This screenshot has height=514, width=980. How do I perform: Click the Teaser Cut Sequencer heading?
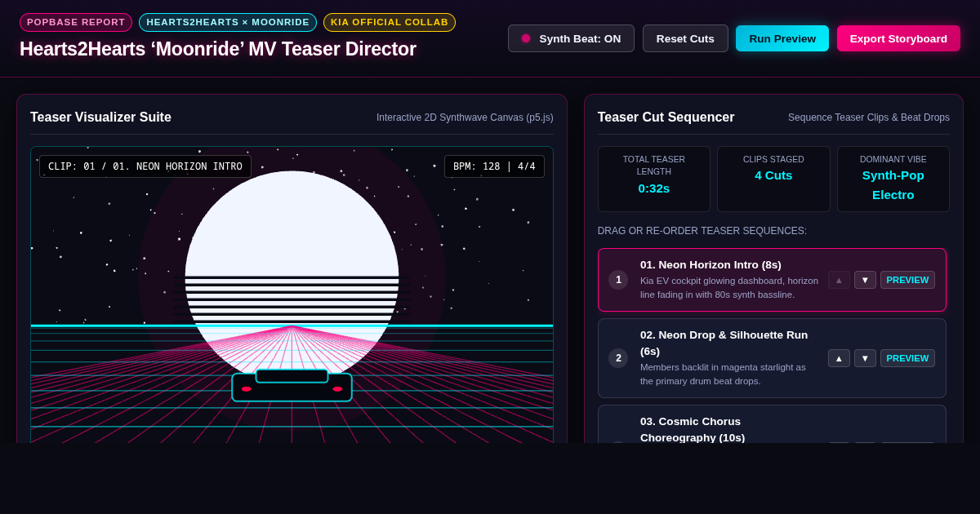point(666,117)
